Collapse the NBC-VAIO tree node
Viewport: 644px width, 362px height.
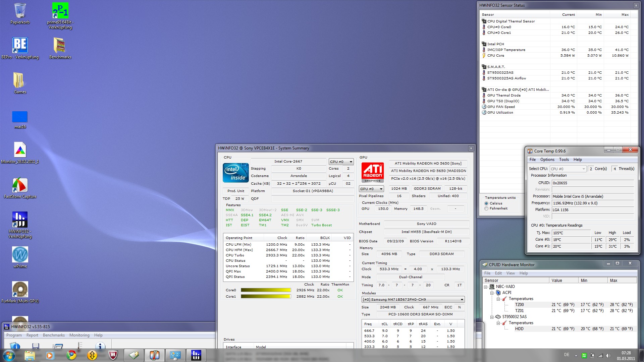tap(485, 287)
